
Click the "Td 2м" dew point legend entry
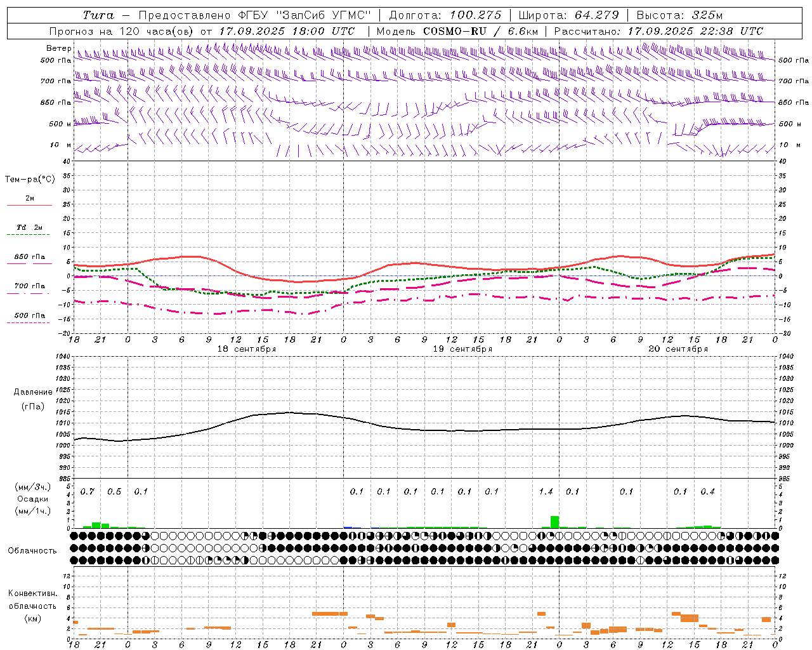(x=29, y=227)
